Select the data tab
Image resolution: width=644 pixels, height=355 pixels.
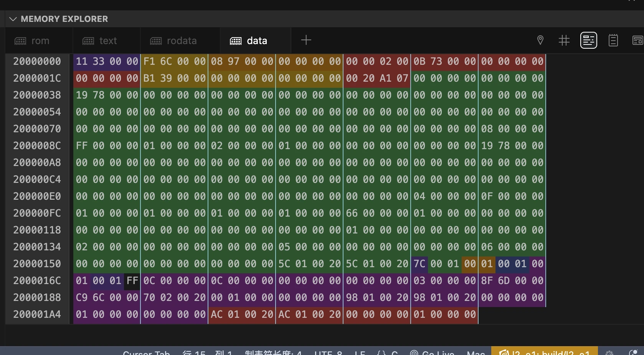coord(248,41)
